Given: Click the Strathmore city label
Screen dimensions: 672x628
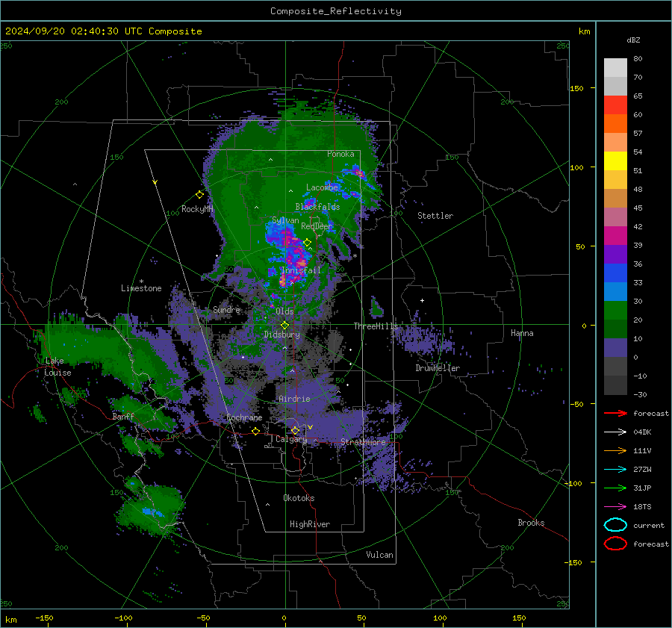Looking at the screenshot, I should pos(363,441).
